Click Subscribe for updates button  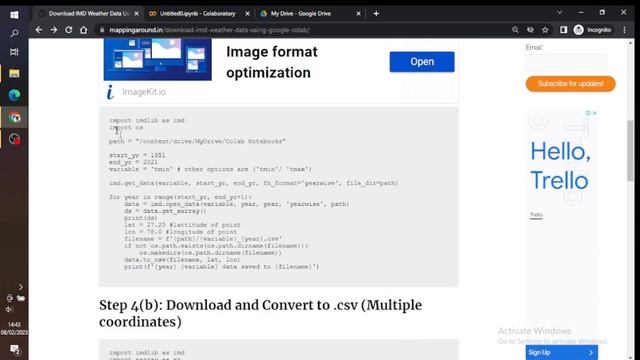(x=570, y=84)
